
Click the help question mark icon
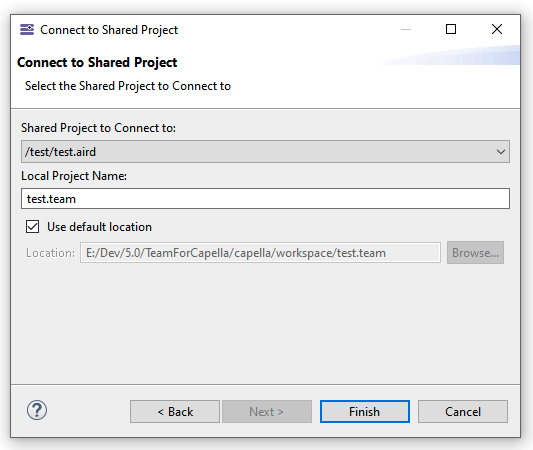pos(37,410)
